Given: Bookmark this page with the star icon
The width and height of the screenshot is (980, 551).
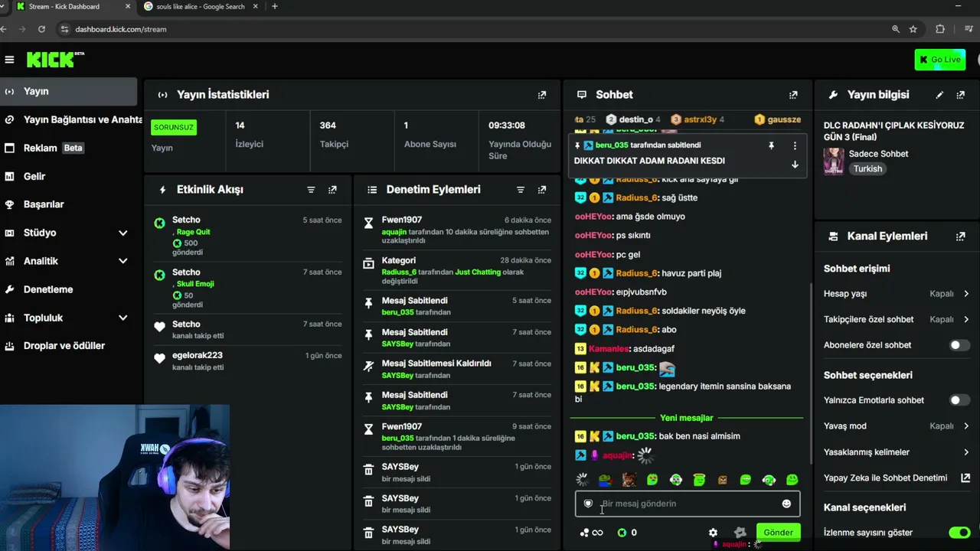Looking at the screenshot, I should point(913,29).
